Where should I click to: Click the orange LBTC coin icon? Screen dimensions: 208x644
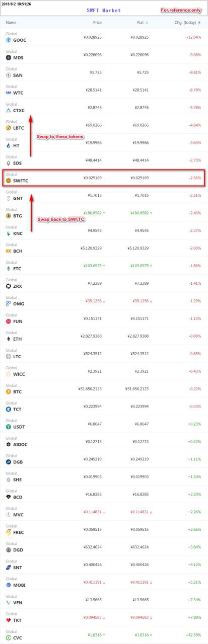9,128
